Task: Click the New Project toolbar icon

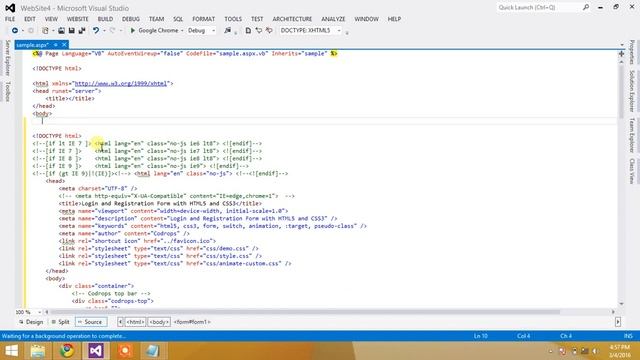Action: coord(45,31)
